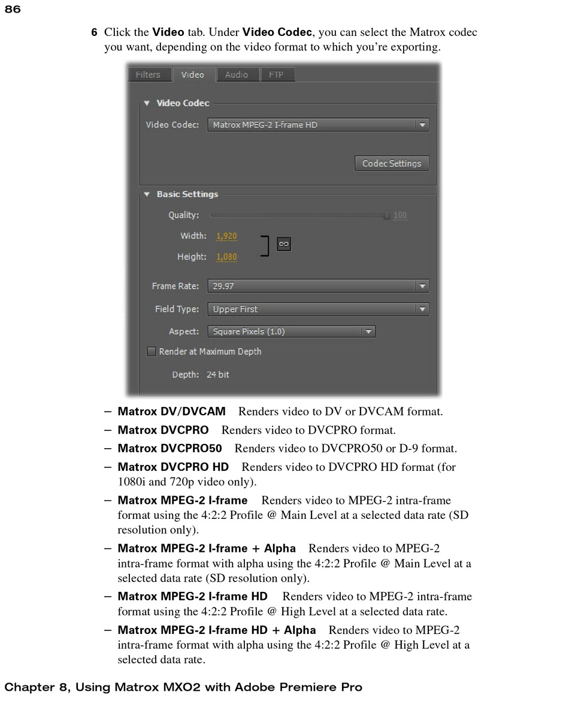Collapse the Basic Settings section
Image resolution: width=569 pixels, height=728 pixels.
click(x=147, y=194)
